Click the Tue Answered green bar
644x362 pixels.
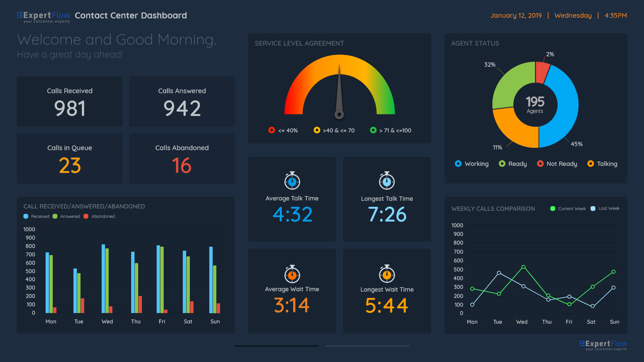tap(79, 293)
